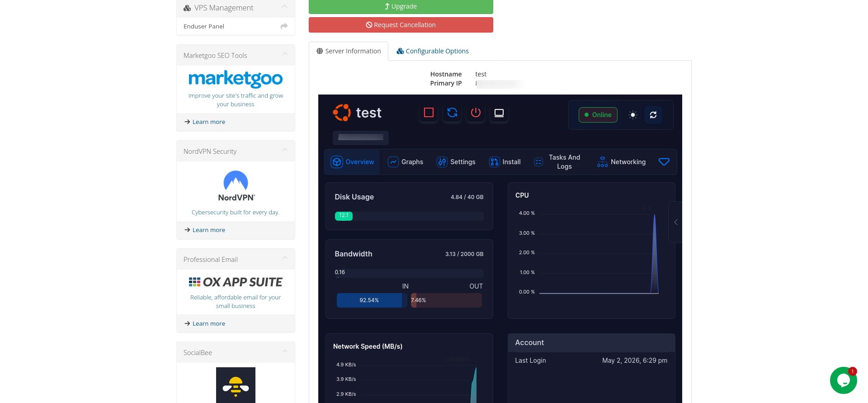
Task: Expand more tabs with the down chevron
Action: click(x=664, y=162)
